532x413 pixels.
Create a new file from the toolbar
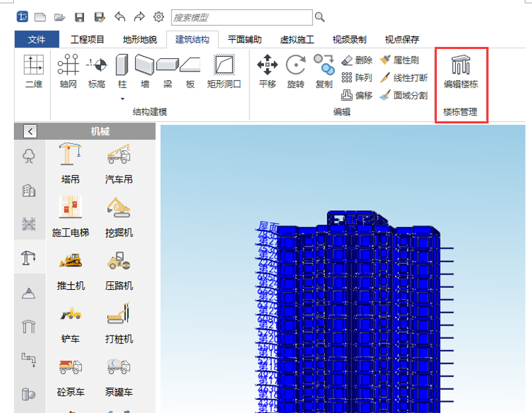coord(40,17)
